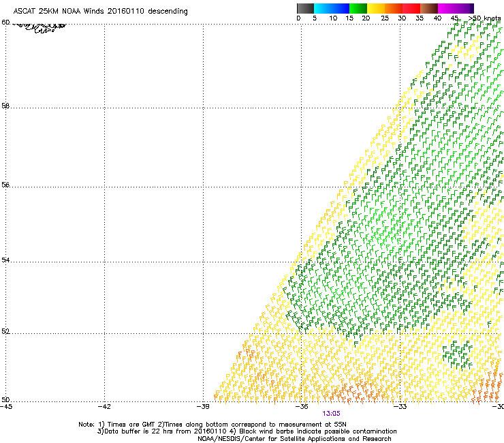
Task: Click the legend tick label 10
Action: point(333,18)
